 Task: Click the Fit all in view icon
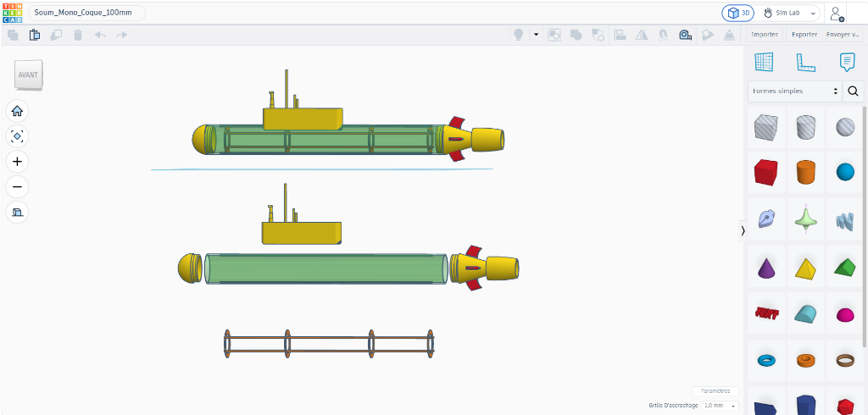tap(17, 136)
